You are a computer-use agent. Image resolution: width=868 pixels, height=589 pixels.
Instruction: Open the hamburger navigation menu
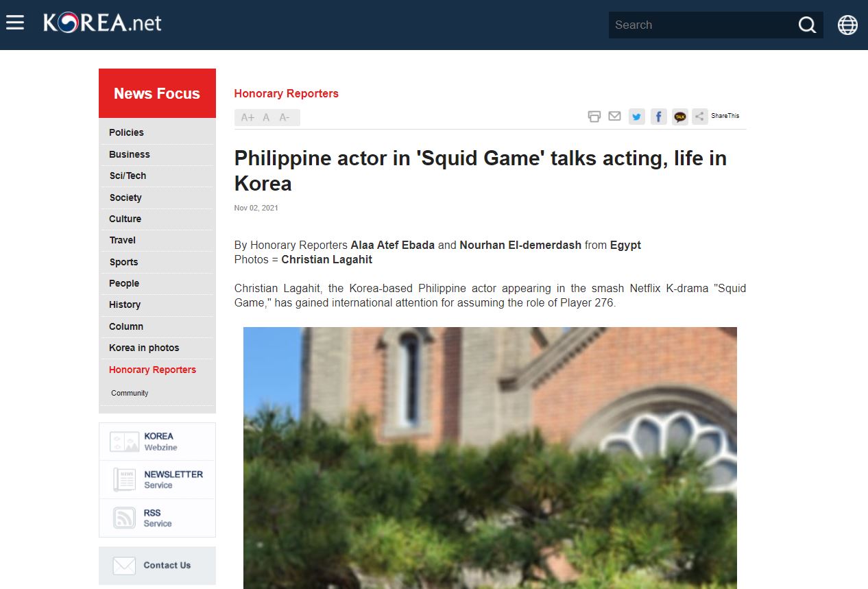tap(15, 23)
